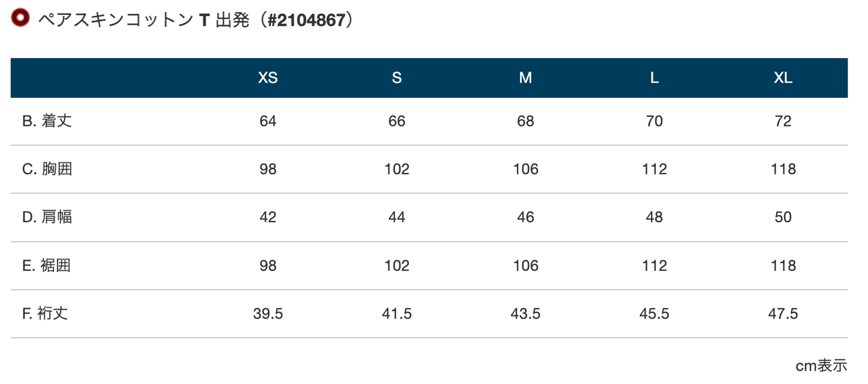This screenshot has width=868, height=384.
Task: Select the B. 着丈 row label
Action: click(47, 121)
